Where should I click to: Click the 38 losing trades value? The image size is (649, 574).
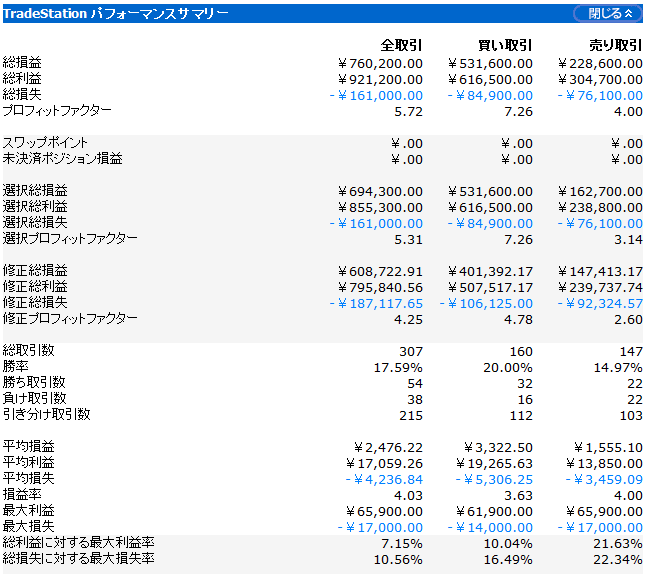(415, 400)
